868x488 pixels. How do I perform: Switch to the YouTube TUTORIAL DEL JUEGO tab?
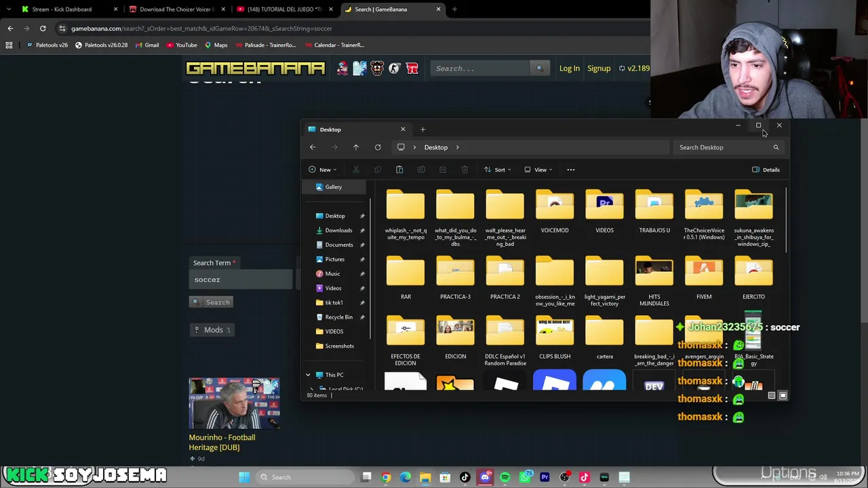tap(284, 9)
